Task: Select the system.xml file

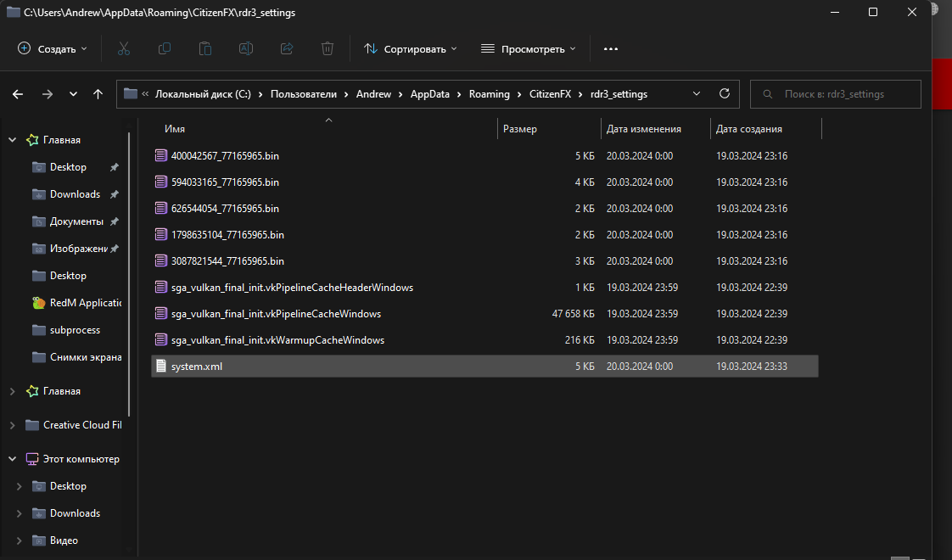Action: [197, 367]
